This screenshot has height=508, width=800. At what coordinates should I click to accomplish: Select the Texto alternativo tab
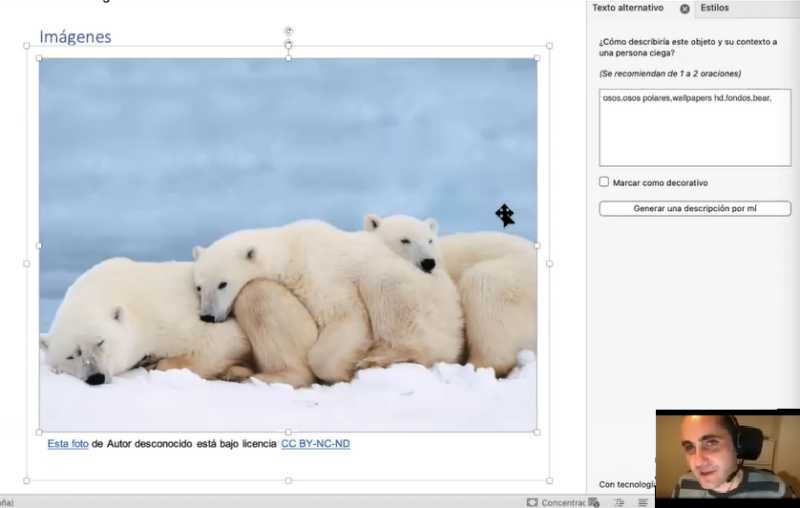(627, 8)
